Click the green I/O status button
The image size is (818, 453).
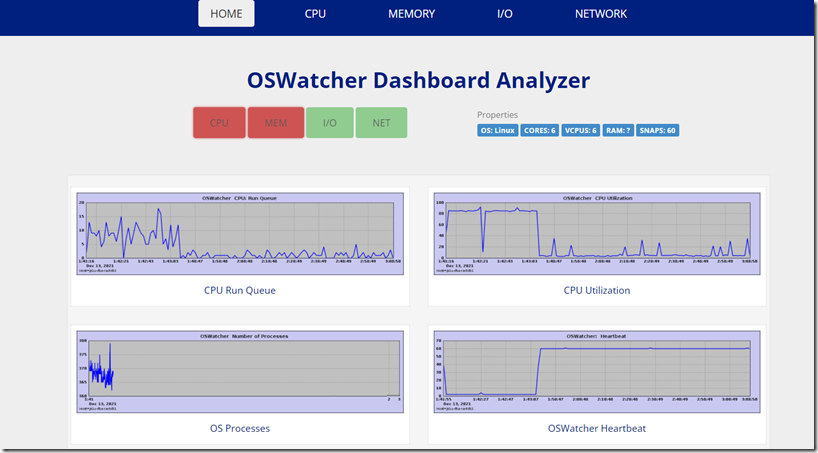click(x=330, y=123)
